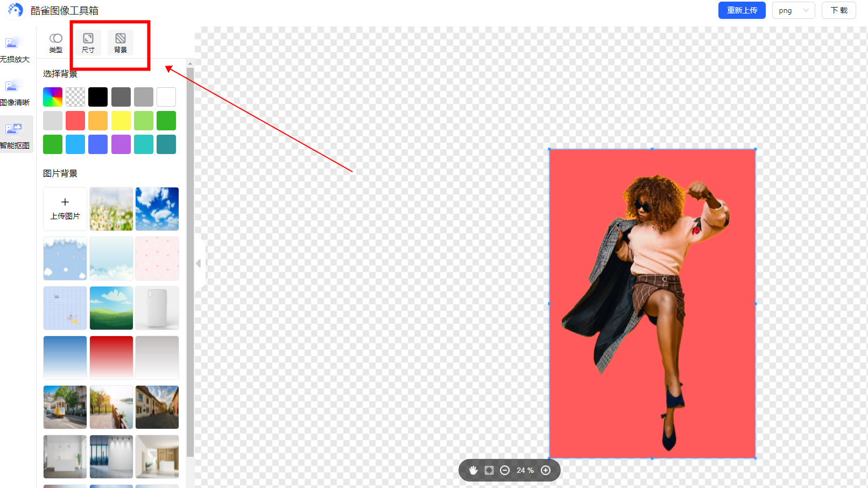The width and height of the screenshot is (868, 488).
Task: Pick the red background swatch
Action: point(75,121)
